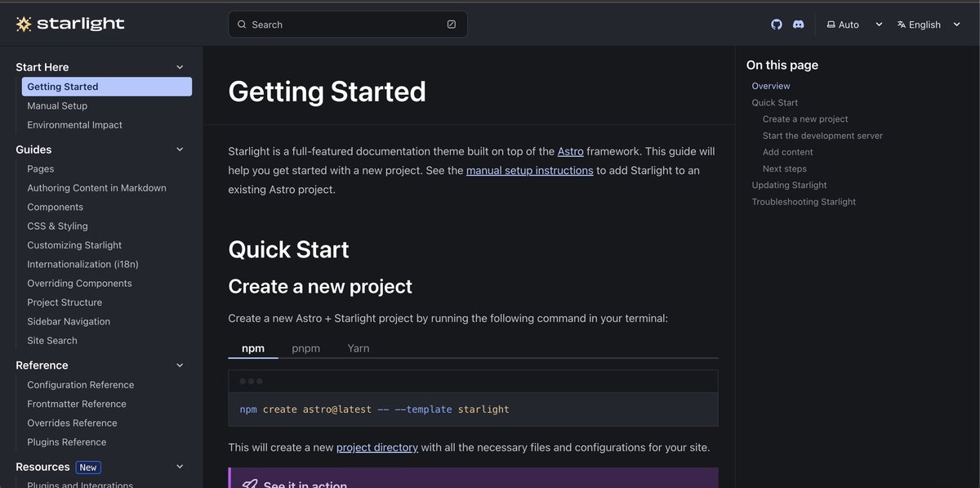Collapse the Start Here section
Viewport: 980px width, 488px height.
click(180, 67)
